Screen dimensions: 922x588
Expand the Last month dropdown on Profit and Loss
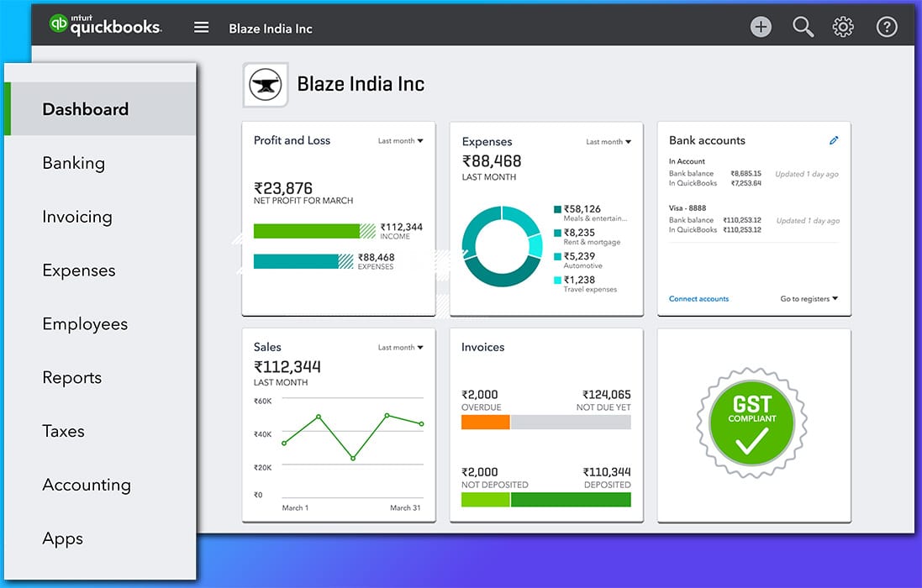401,140
